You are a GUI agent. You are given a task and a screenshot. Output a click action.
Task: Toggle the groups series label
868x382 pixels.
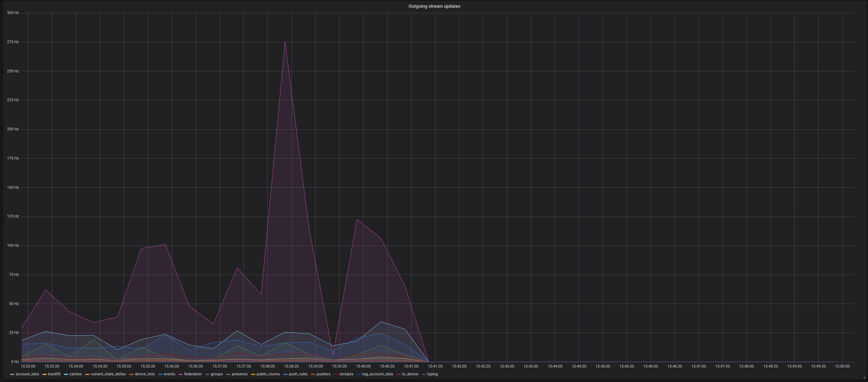(217, 374)
